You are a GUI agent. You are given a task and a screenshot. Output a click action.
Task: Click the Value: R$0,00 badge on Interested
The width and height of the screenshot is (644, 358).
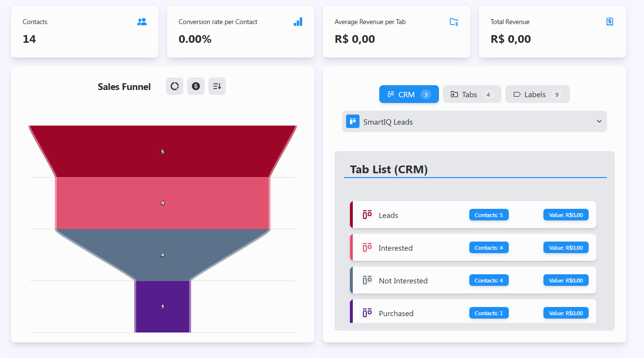[x=566, y=247]
